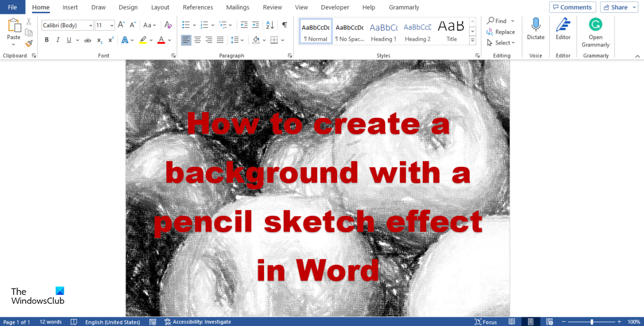Viewport: 644px width, 326px height.
Task: Click Replace in the Editing group
Action: [x=501, y=32]
